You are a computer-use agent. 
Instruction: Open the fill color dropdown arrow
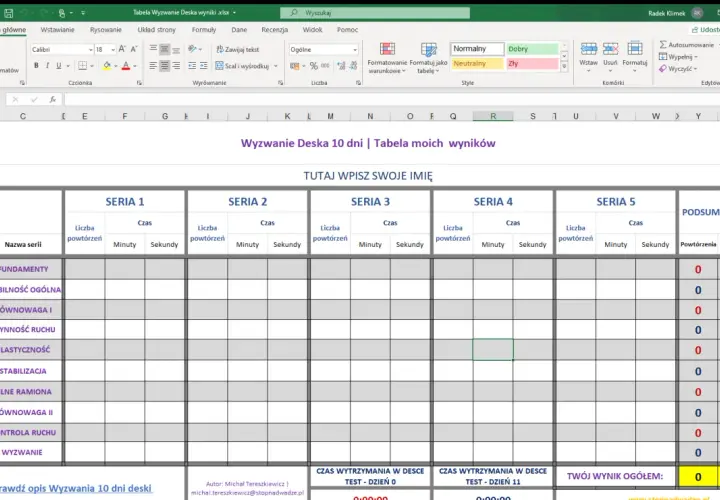tap(115, 66)
